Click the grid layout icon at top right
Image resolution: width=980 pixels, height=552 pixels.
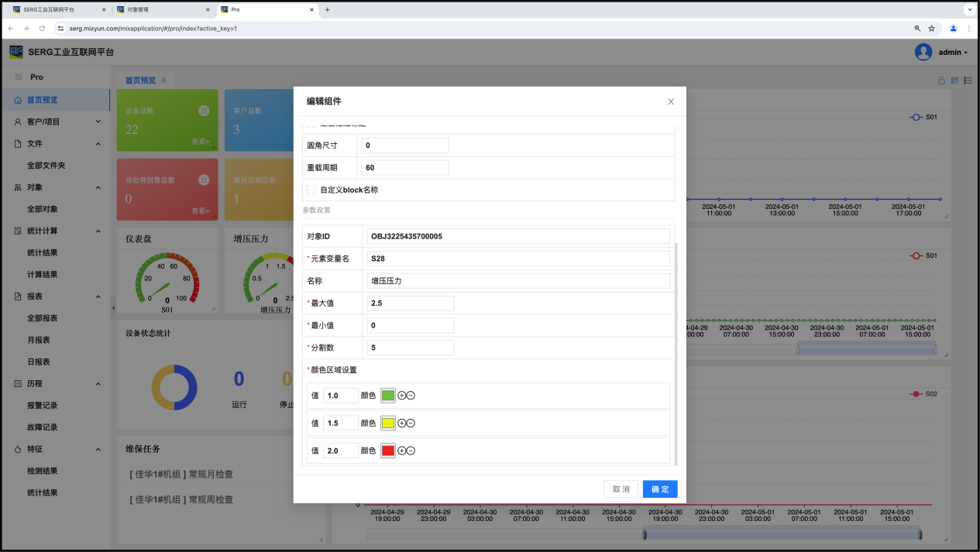[x=954, y=81]
